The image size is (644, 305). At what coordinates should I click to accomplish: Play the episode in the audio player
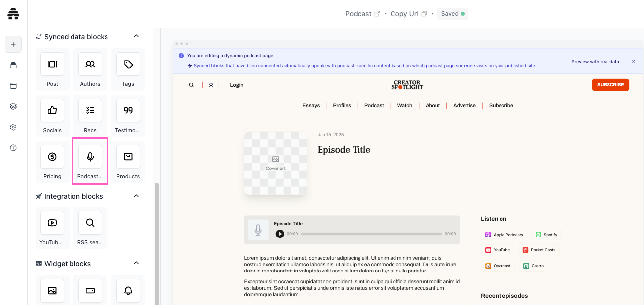pos(280,234)
